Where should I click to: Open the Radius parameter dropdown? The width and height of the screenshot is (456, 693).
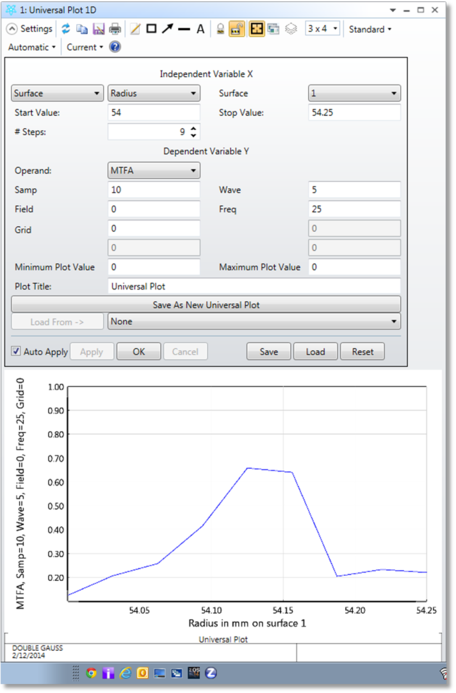(154, 93)
